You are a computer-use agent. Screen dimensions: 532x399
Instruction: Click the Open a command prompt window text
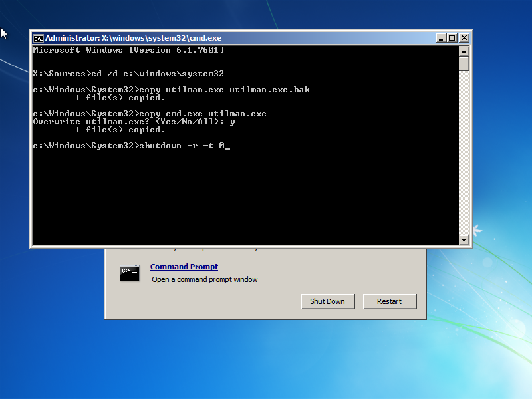[204, 279]
